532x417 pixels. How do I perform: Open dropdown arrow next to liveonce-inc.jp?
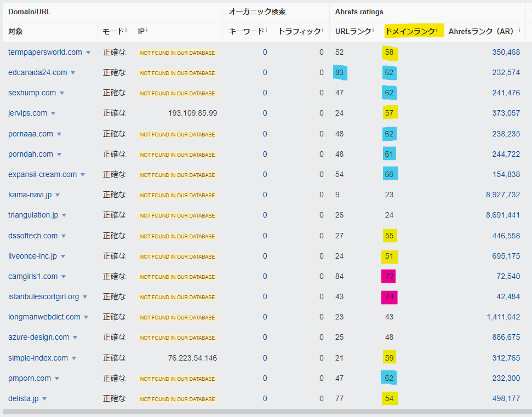[63, 256]
